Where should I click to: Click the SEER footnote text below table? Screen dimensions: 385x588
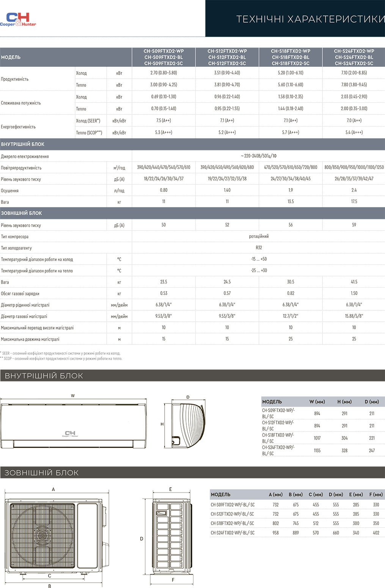[x=61, y=353]
